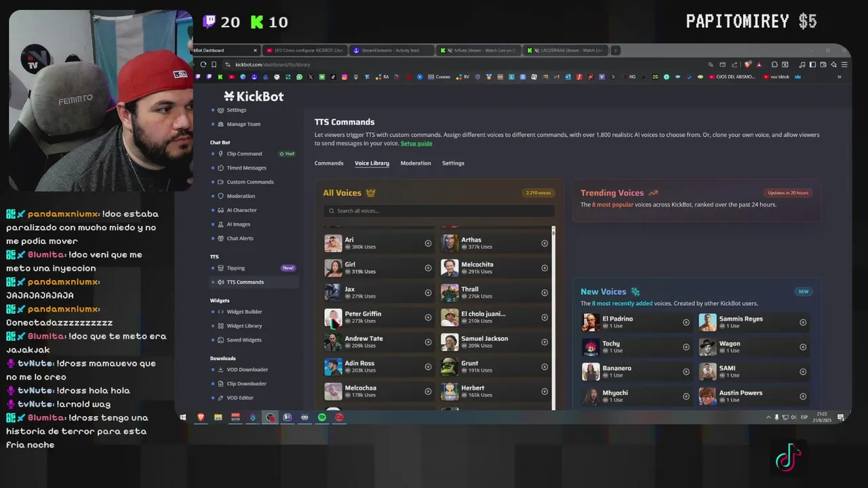
Task: Open File Explorer from the taskbar
Action: 218,418
